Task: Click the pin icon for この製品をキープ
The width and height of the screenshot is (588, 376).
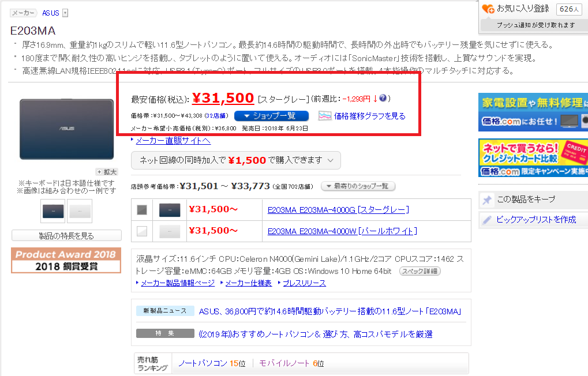Action: (x=487, y=200)
